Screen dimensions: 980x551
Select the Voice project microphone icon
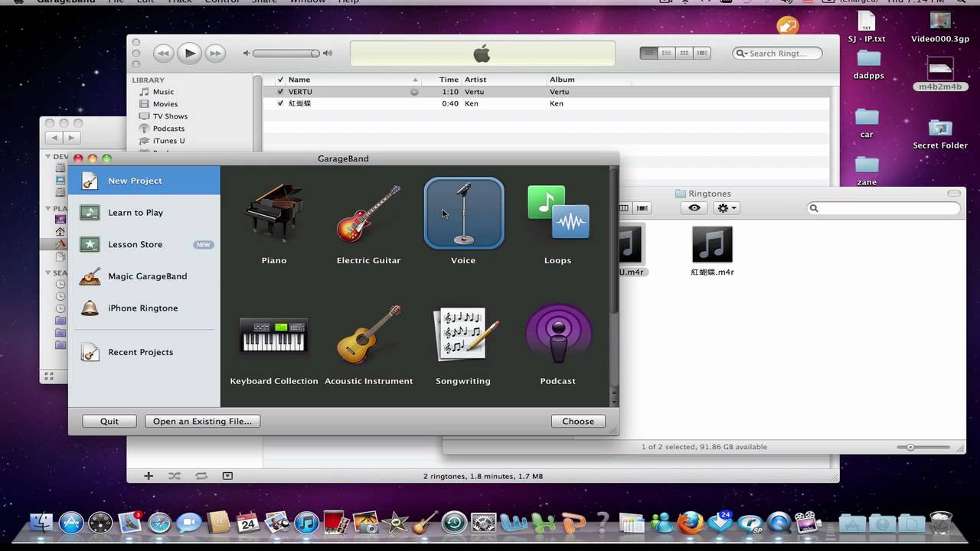point(464,214)
